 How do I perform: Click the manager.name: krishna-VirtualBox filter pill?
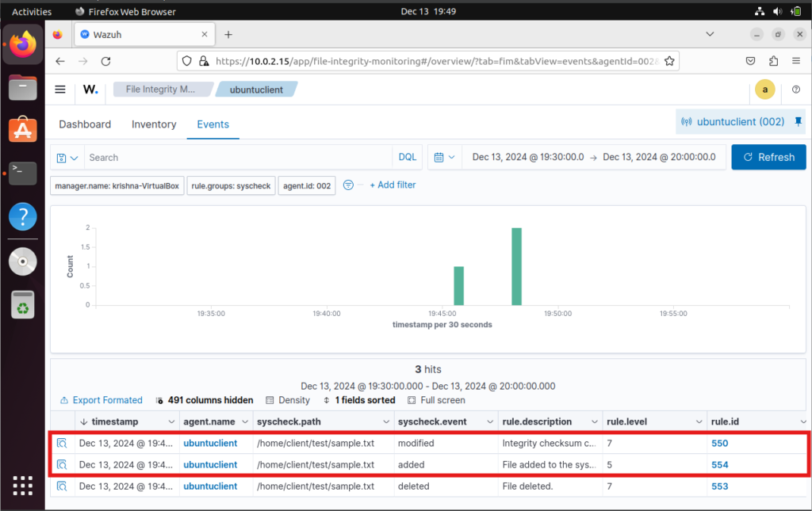click(x=117, y=185)
